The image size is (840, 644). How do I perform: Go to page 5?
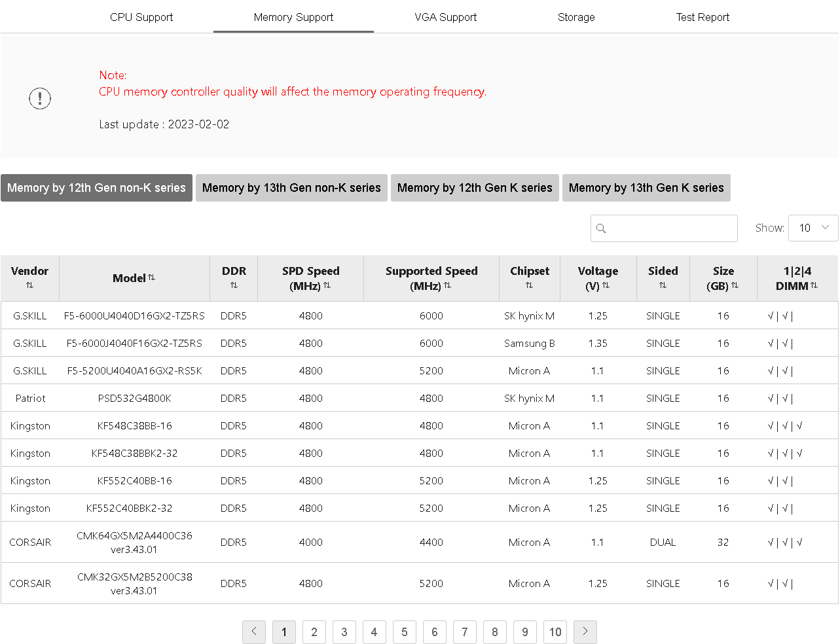click(x=405, y=632)
